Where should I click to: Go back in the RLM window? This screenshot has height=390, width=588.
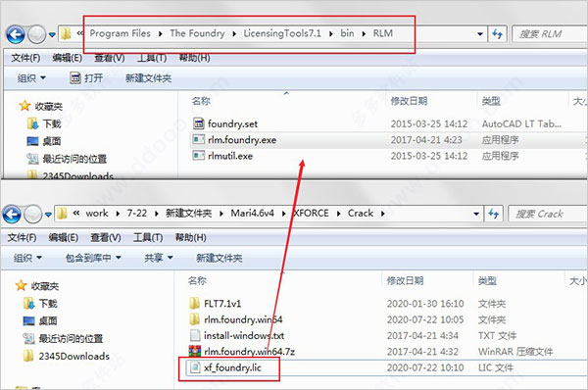tap(16, 34)
